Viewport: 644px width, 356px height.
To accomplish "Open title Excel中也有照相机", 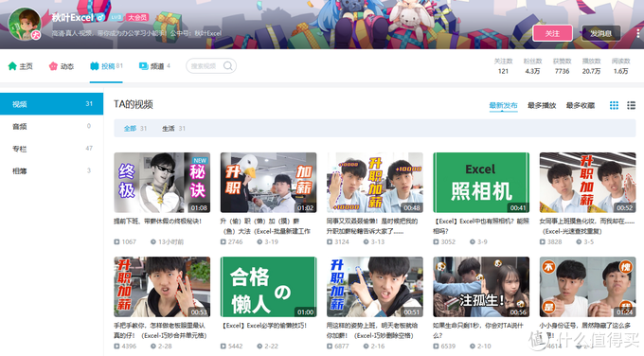I will coord(481,226).
